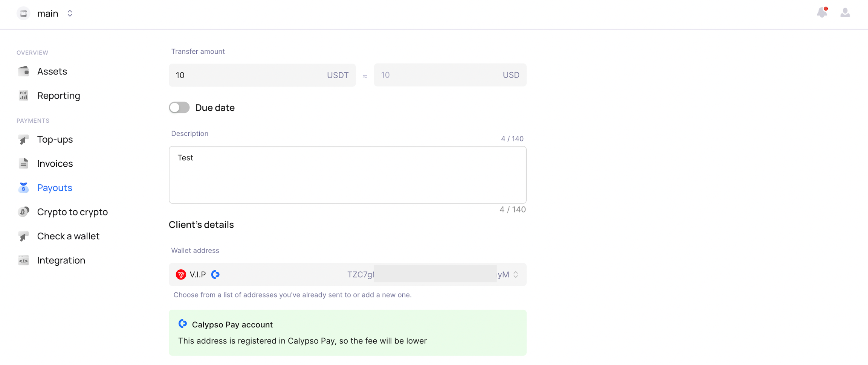The height and width of the screenshot is (365, 868).
Task: Click the Reporting PDF chart icon
Action: pyautogui.click(x=23, y=96)
